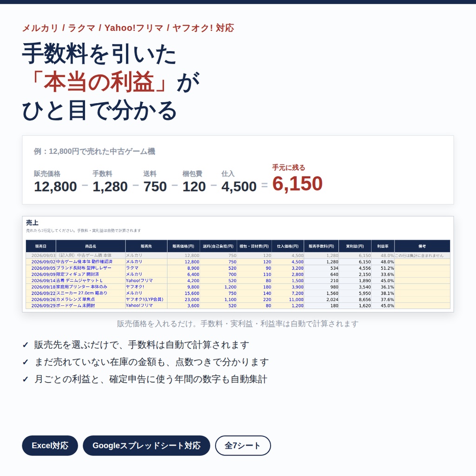This screenshot has height=476, width=476.
Task: Click the 売上 sheet title
Action: [32, 223]
